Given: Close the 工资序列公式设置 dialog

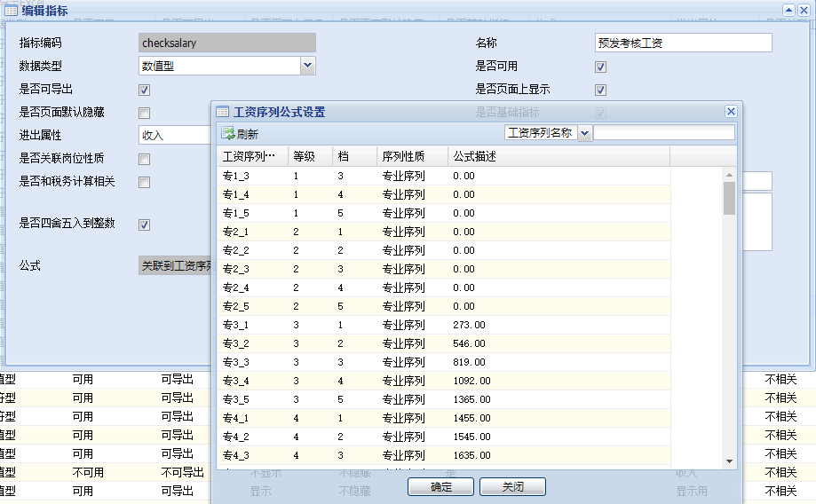Looking at the screenshot, I should tap(731, 111).
